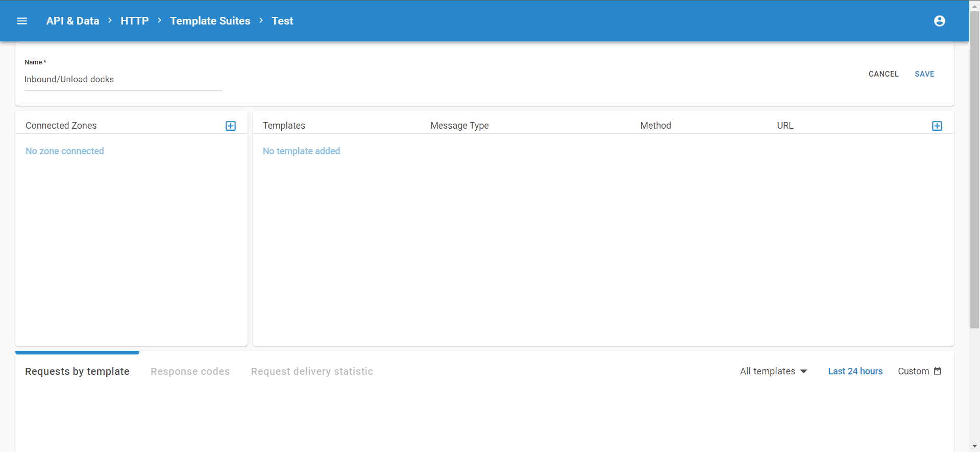Click the 'No template added' text
The image size is (980, 452).
(301, 151)
